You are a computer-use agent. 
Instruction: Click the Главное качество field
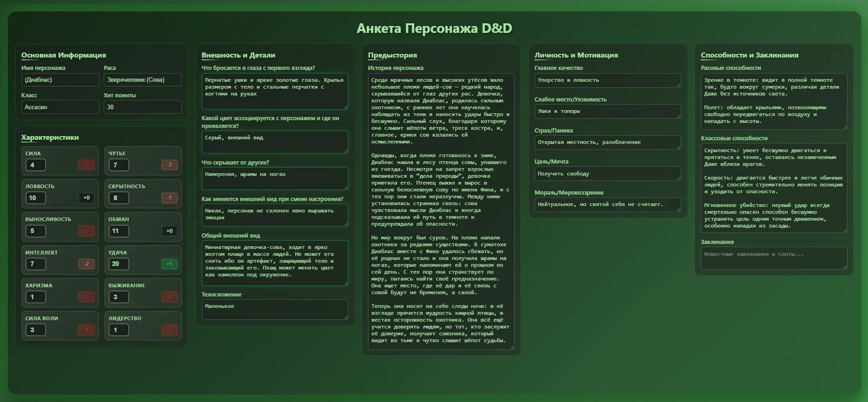click(x=608, y=80)
